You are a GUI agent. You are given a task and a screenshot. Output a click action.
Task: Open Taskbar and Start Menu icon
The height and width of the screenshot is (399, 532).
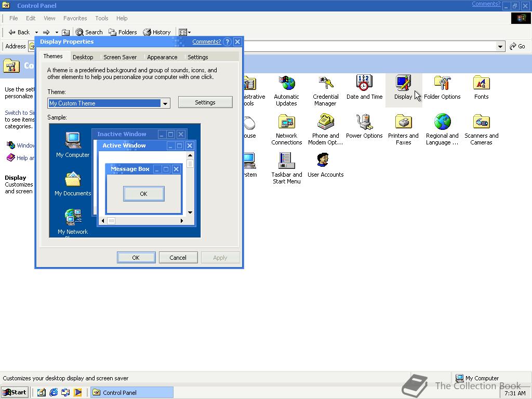pos(286,168)
